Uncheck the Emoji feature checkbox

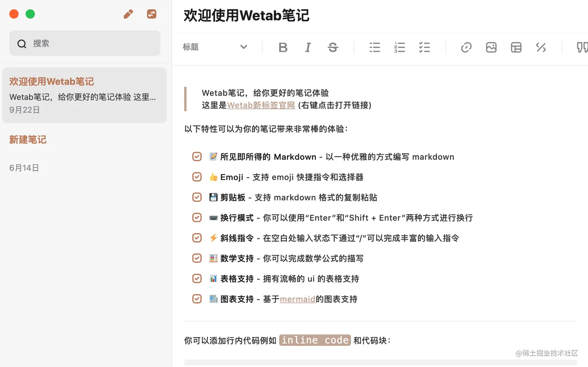(197, 177)
